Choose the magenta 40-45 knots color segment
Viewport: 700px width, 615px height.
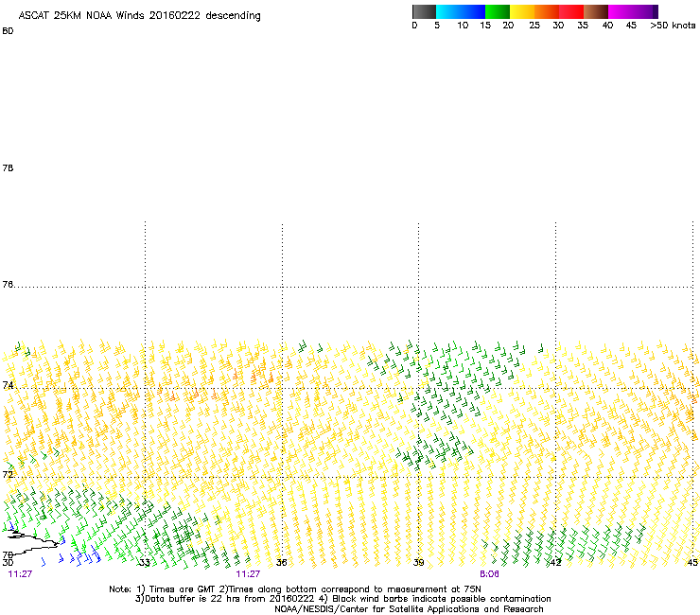621,11
